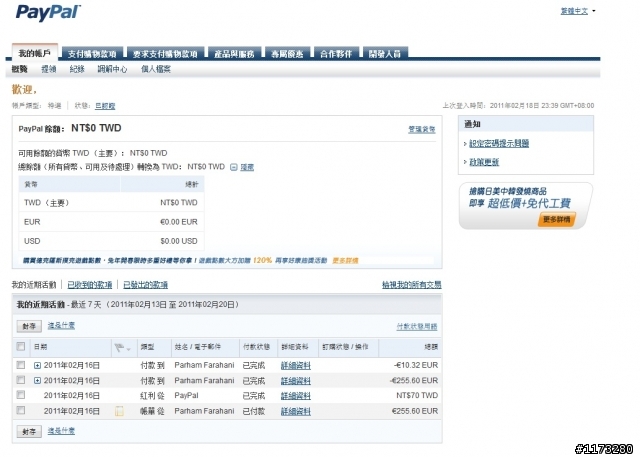Open the language dropdown at top right

[x=578, y=11]
